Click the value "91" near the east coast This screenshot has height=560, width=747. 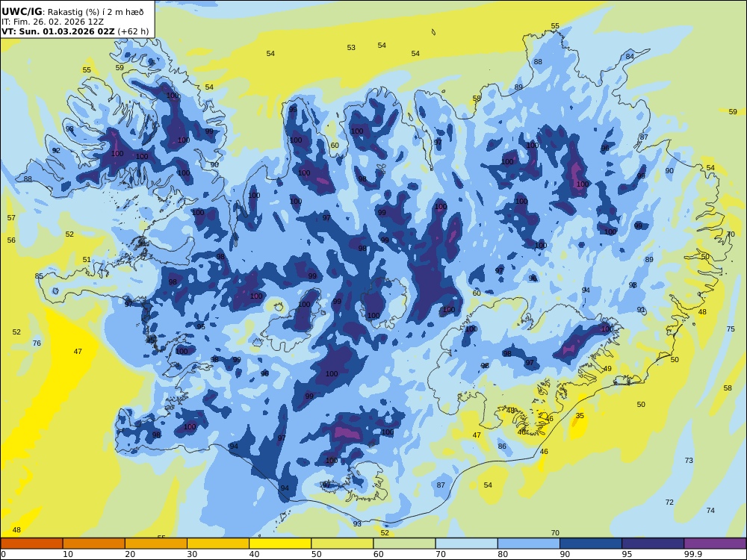[x=641, y=310]
